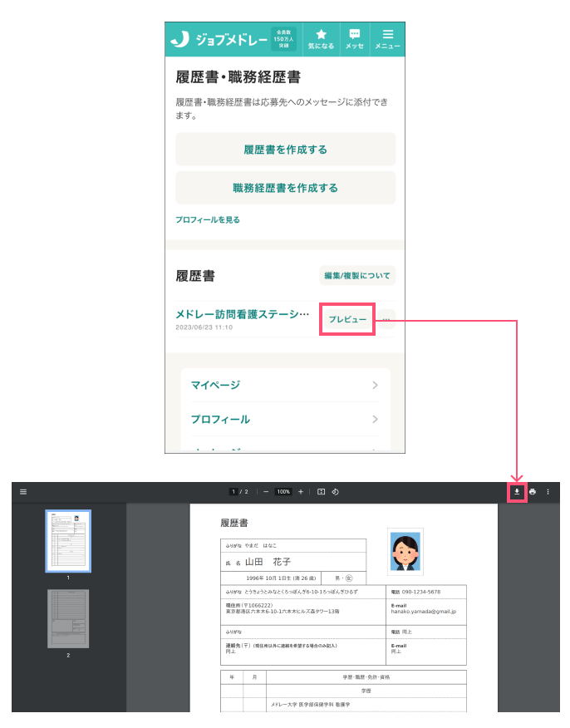Zoom out with the minus button

coord(266,492)
